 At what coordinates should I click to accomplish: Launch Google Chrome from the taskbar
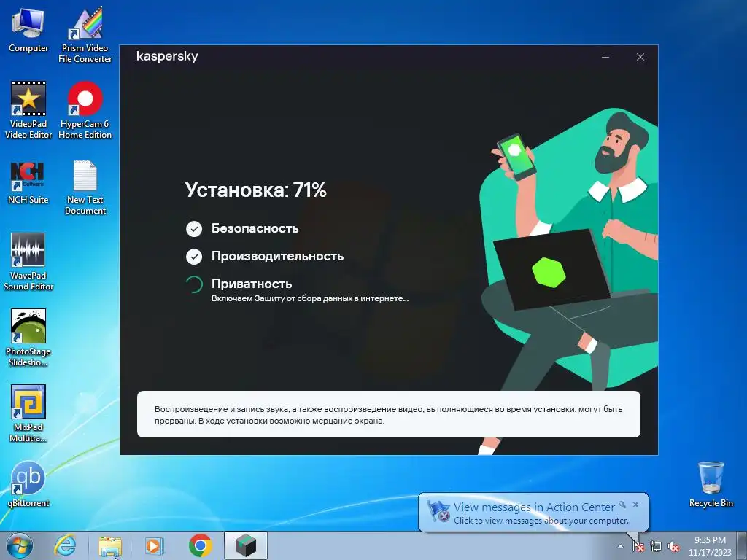coord(200,545)
